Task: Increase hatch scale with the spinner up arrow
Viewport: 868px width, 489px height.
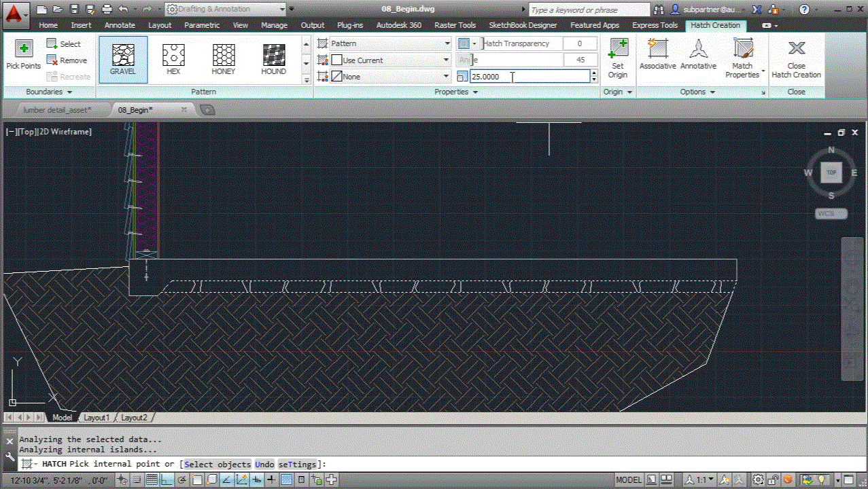Action: (594, 73)
